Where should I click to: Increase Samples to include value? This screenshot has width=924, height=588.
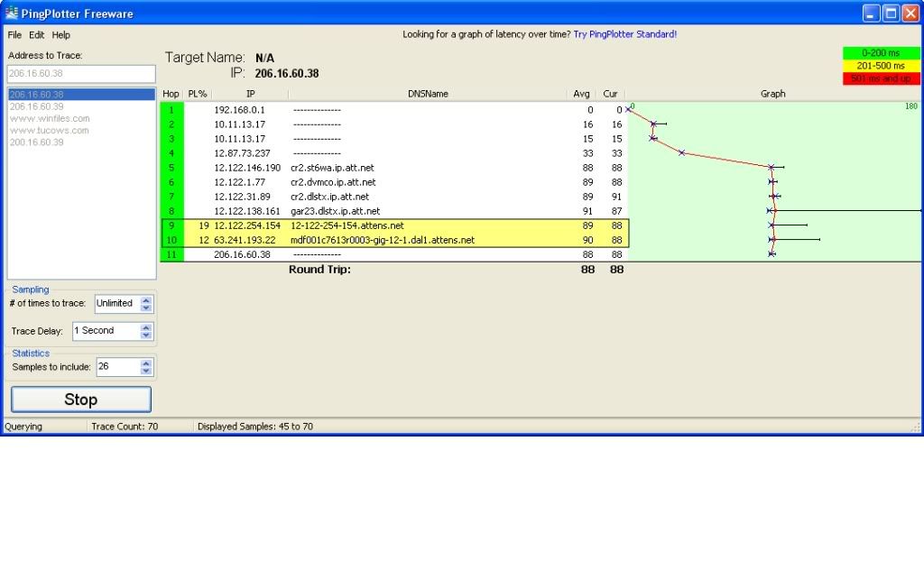point(146,363)
